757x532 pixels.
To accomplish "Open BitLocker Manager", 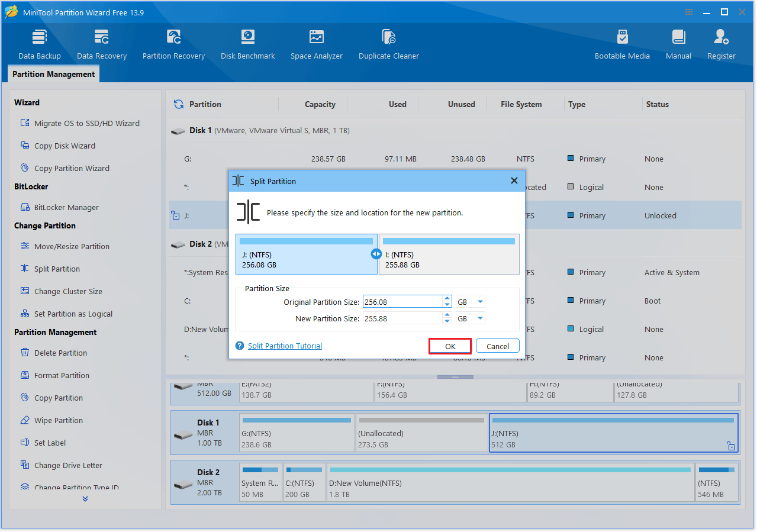I will pyautogui.click(x=59, y=207).
